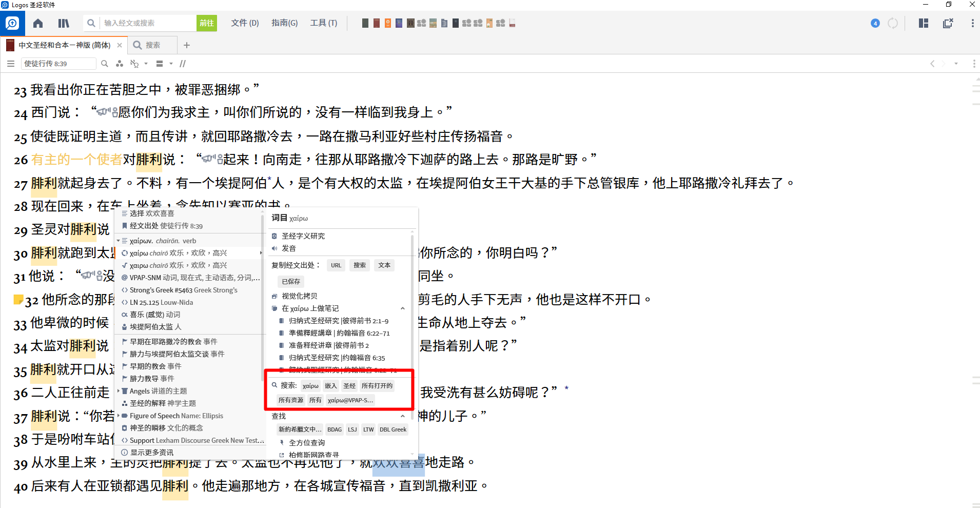Viewport: 980px width, 508px height.
Task: Collapse the 查找 section chevron
Action: [403, 416]
